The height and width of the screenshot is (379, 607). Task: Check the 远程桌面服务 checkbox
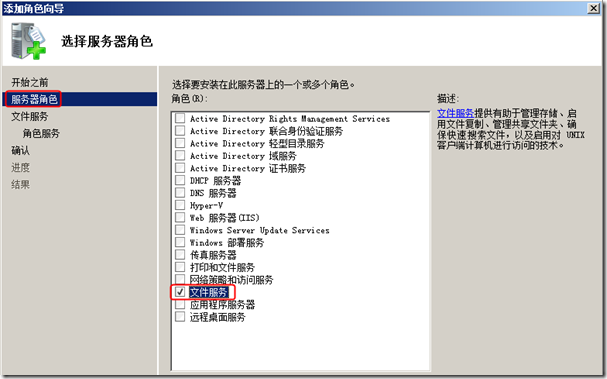pyautogui.click(x=180, y=317)
